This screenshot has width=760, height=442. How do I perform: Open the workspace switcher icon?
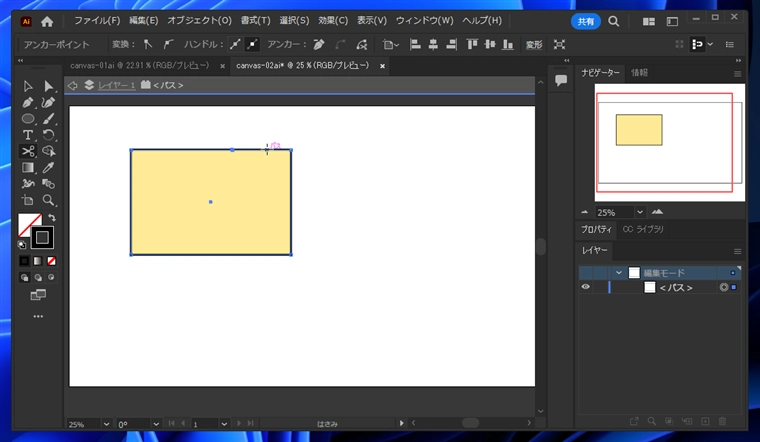(672, 21)
